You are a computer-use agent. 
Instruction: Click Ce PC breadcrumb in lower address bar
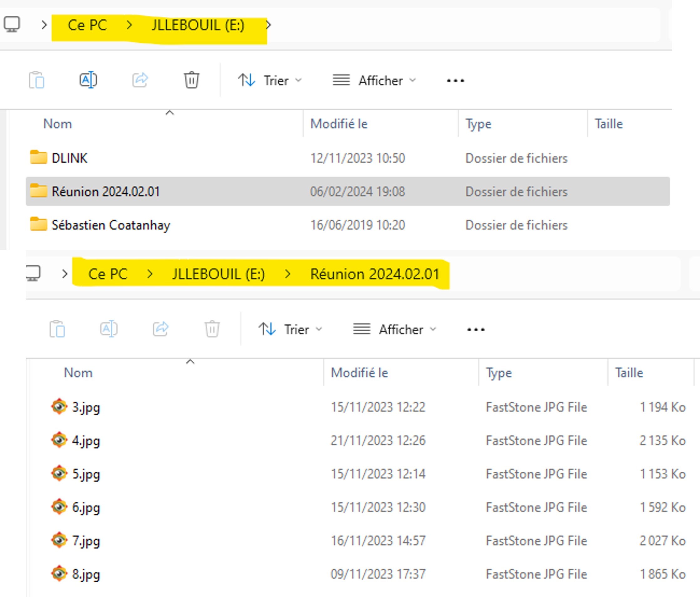coord(108,274)
